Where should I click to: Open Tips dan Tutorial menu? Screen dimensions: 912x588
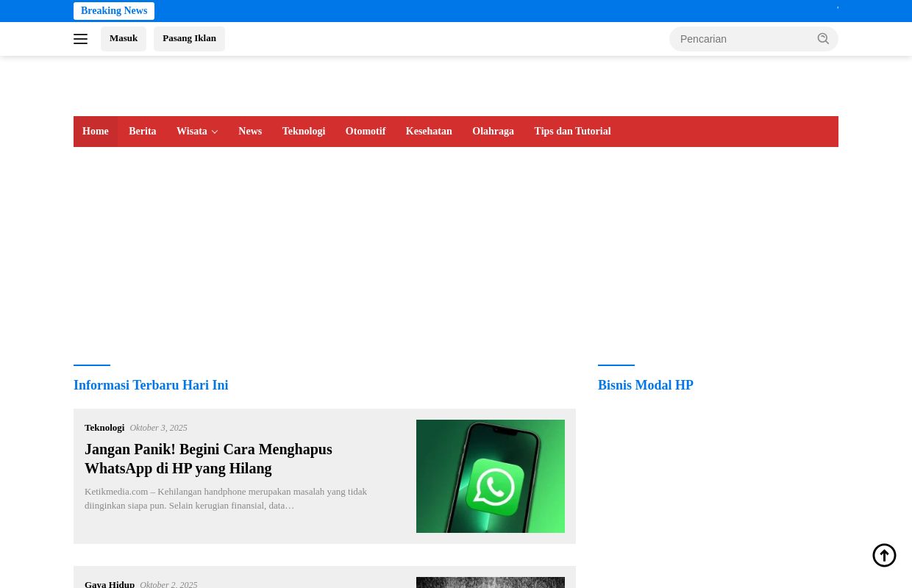click(x=572, y=132)
